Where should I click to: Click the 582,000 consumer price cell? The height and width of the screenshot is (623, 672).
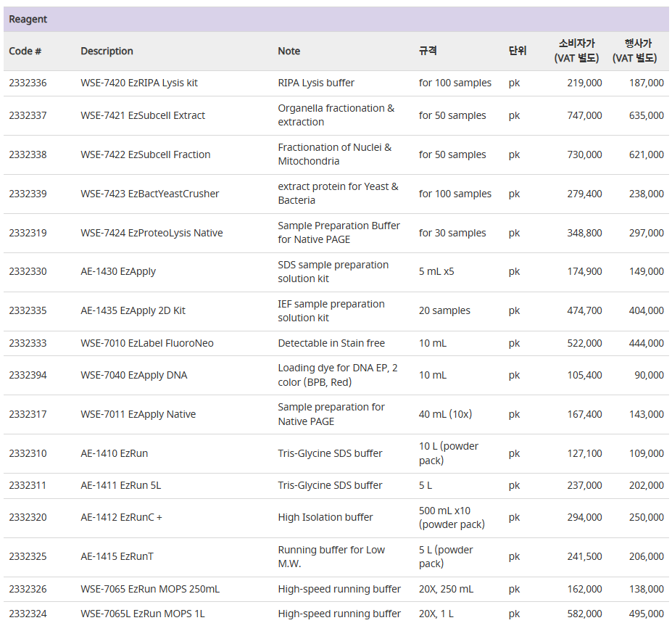[x=584, y=614]
